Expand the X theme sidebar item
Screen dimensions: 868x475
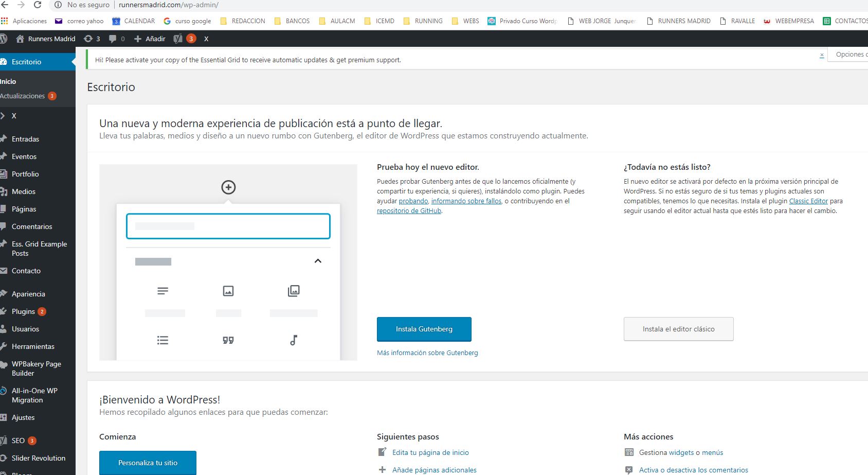click(x=38, y=116)
